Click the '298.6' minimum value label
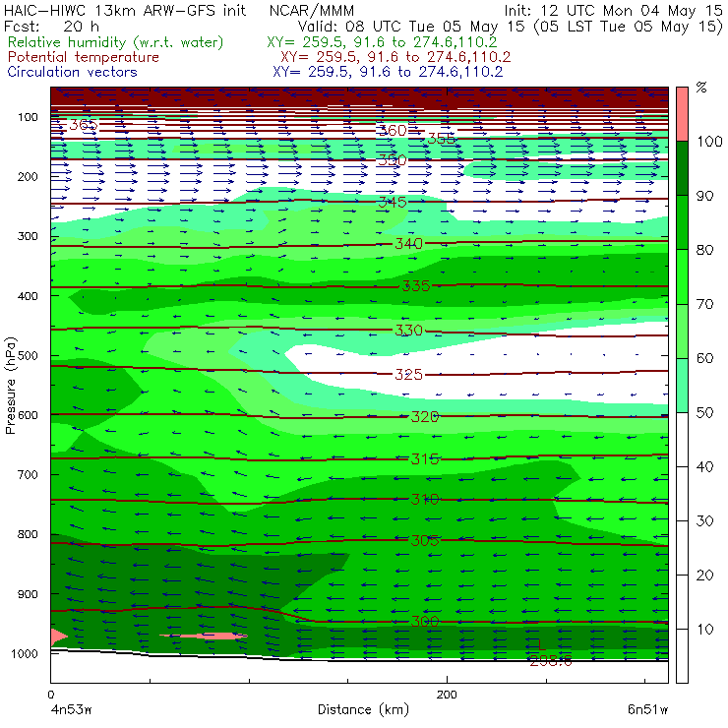 pyautogui.click(x=551, y=661)
